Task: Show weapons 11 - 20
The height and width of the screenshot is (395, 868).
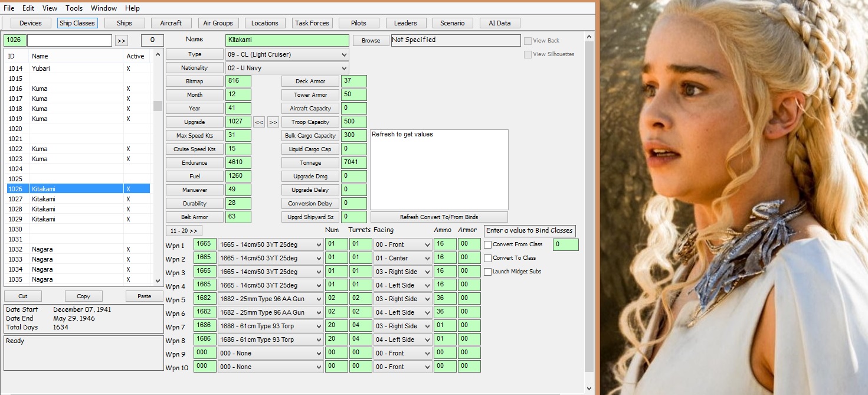Action: coord(184,230)
